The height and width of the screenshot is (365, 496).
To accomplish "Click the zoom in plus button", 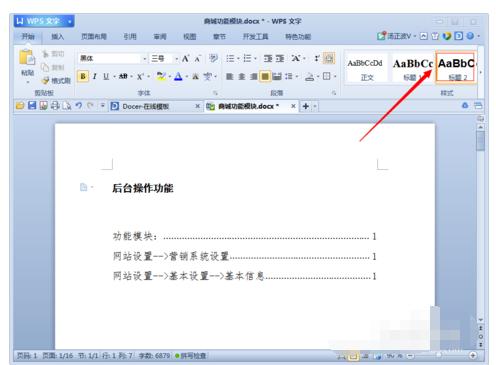I will (x=473, y=356).
